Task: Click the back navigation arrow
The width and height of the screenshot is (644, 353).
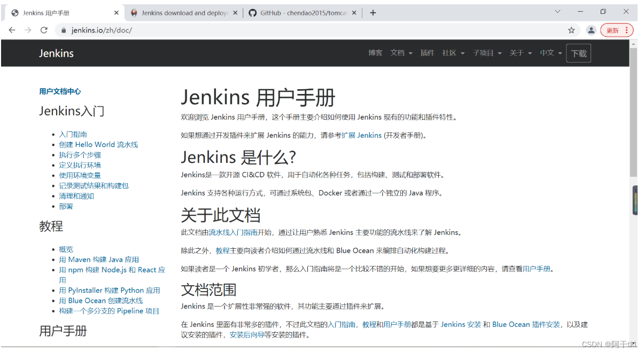Action: click(x=12, y=30)
